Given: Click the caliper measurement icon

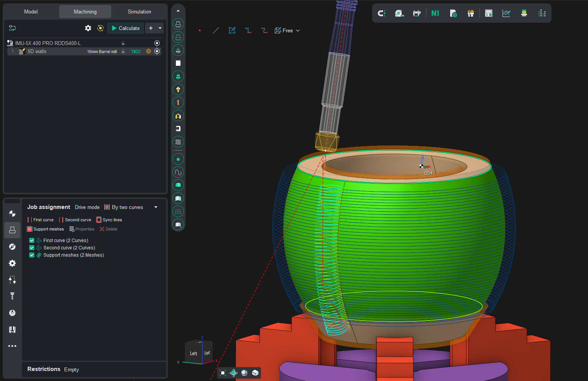Looking at the screenshot, I should [417, 13].
